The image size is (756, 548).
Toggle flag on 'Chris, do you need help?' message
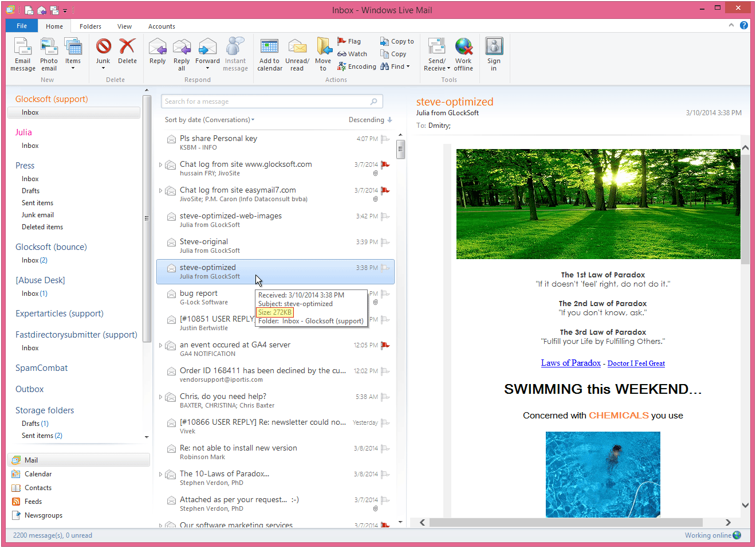(385, 397)
